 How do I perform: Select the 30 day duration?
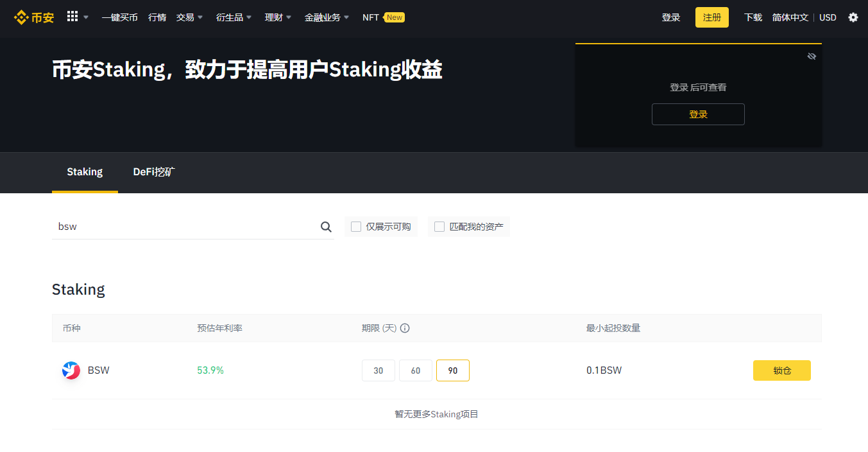[379, 370]
